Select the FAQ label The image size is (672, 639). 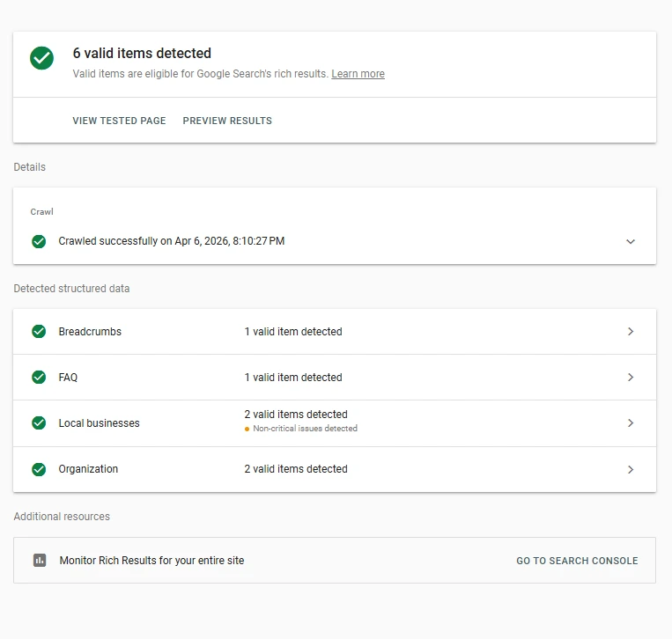(x=68, y=378)
